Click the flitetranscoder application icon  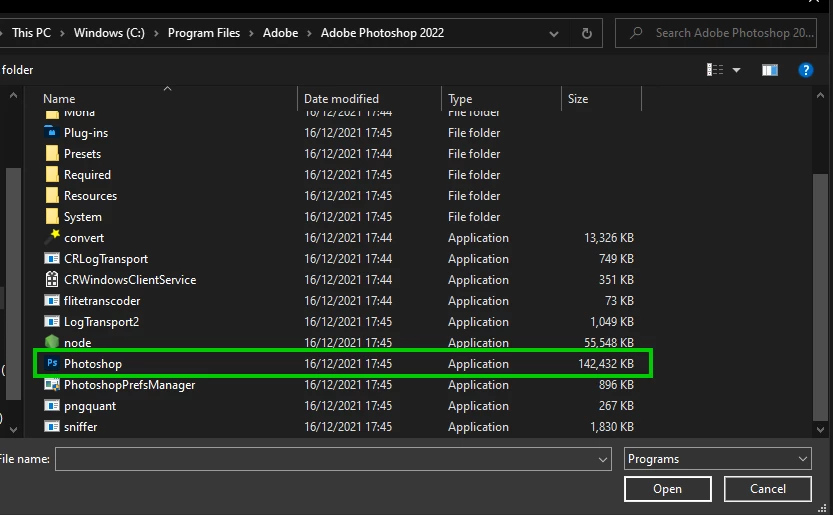[x=52, y=300]
